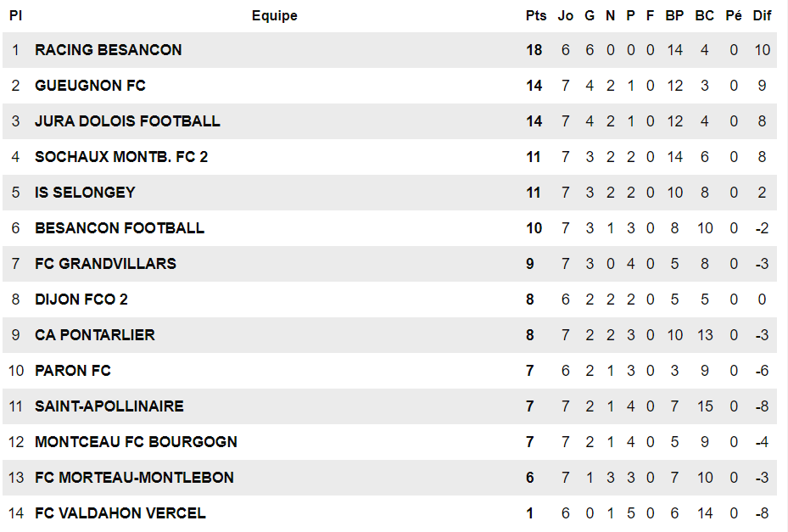Open the DIJON FCO 2 entry

81,300
